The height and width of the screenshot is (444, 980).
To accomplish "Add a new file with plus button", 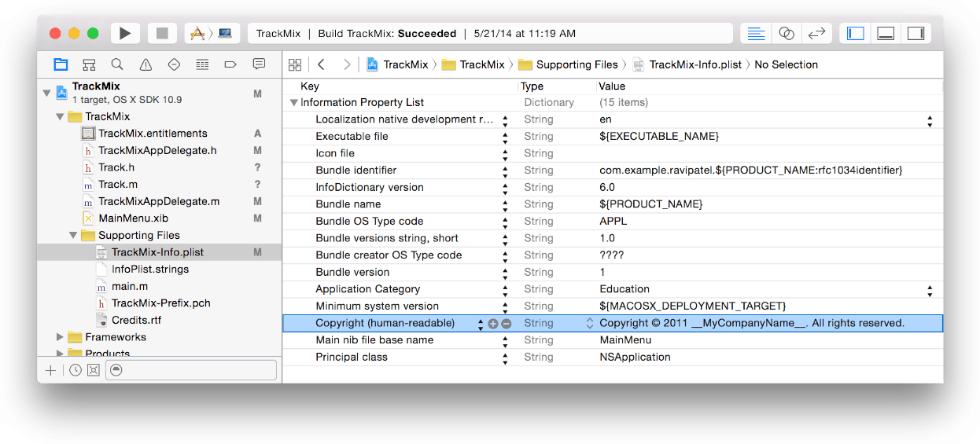I will 51,370.
